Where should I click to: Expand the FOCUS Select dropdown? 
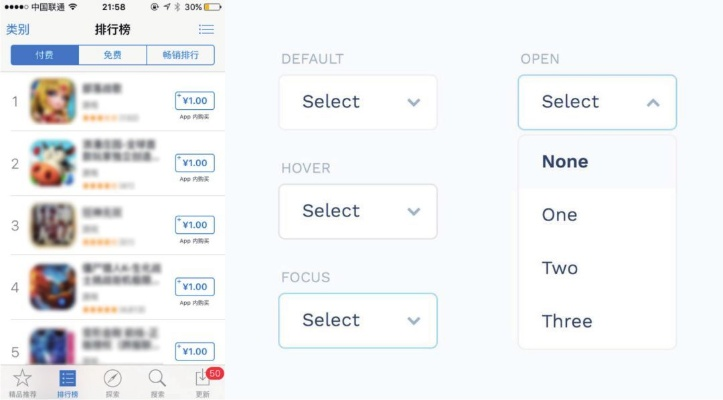358,320
